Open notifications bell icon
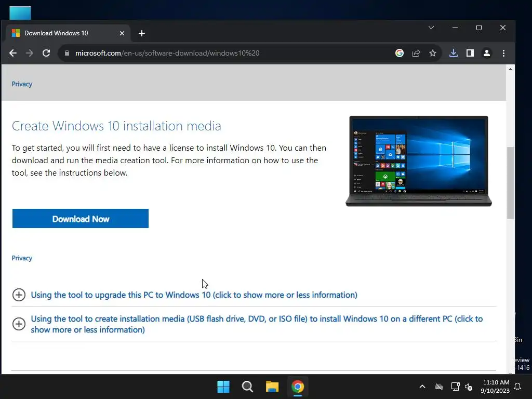Viewport: 532px width, 399px height. [518, 387]
